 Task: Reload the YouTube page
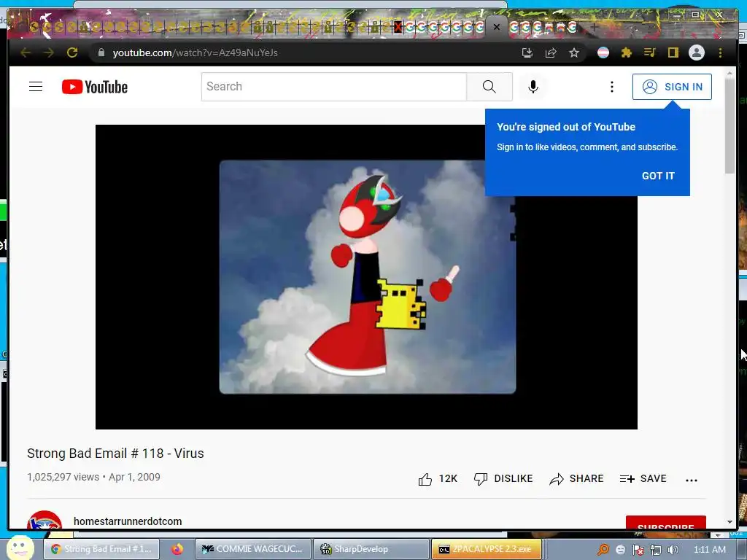72,52
